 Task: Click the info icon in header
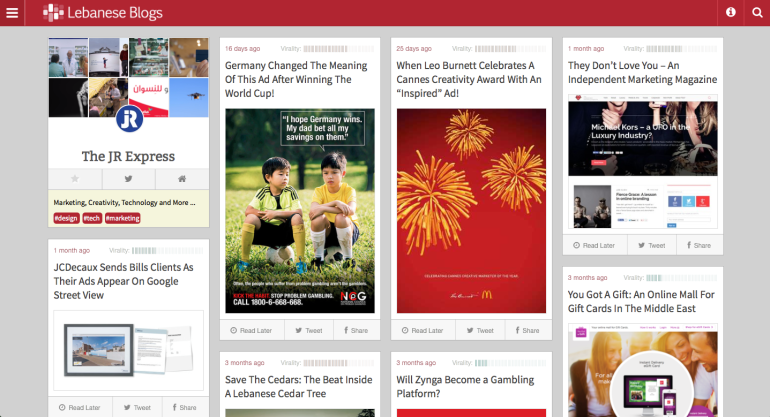tap(731, 13)
